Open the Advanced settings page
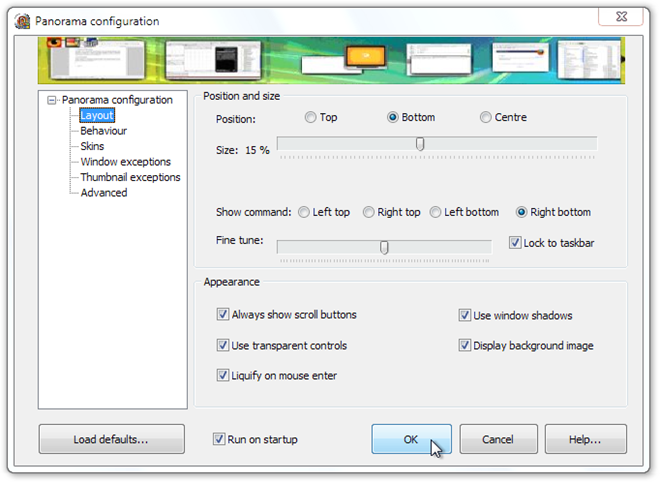Image resolution: width=660 pixels, height=482 pixels. point(104,193)
